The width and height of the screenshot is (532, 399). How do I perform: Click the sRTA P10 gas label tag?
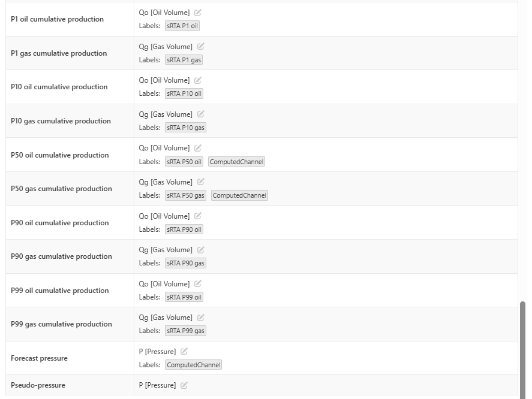pos(185,128)
